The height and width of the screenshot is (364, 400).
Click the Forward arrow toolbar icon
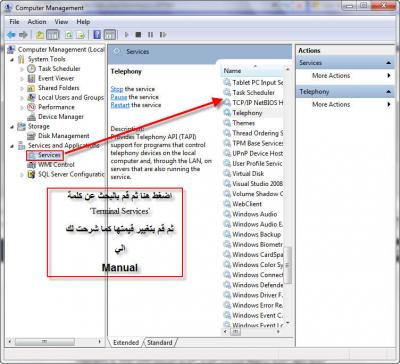click(x=23, y=34)
